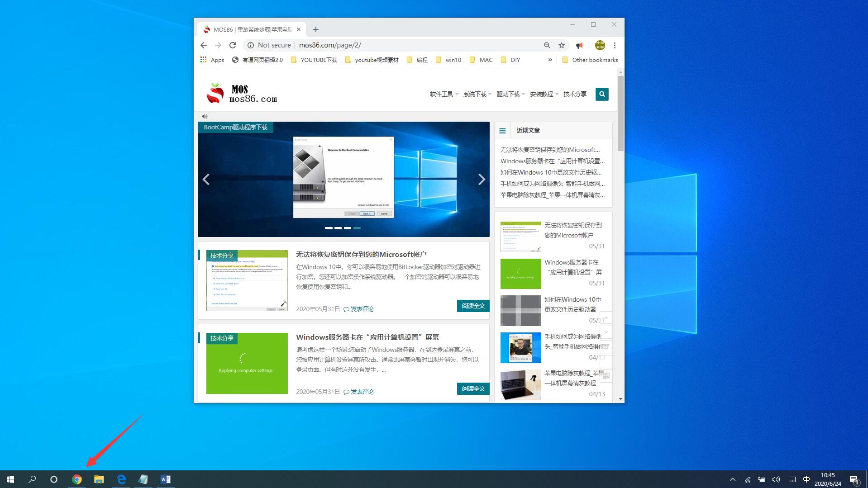
Task: View site info next to Not secure
Action: point(251,45)
